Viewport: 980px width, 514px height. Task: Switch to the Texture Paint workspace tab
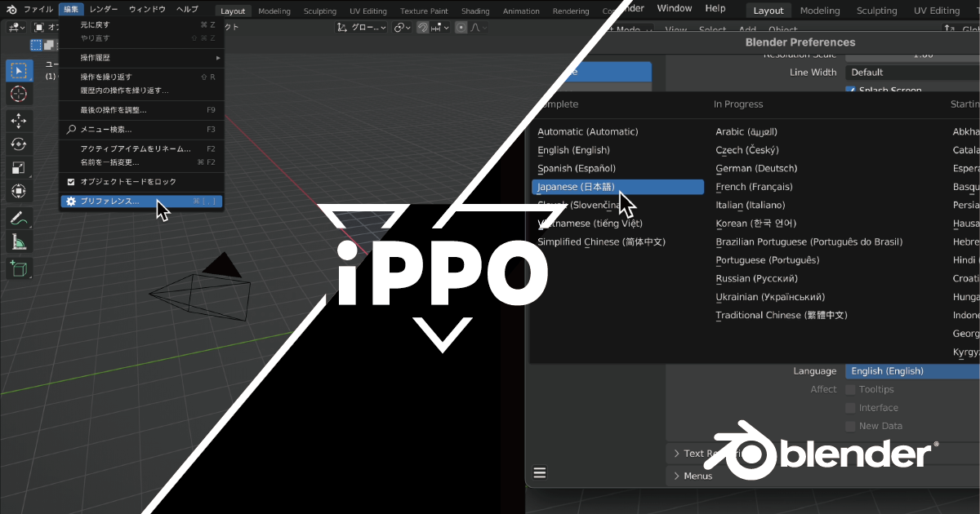point(424,11)
